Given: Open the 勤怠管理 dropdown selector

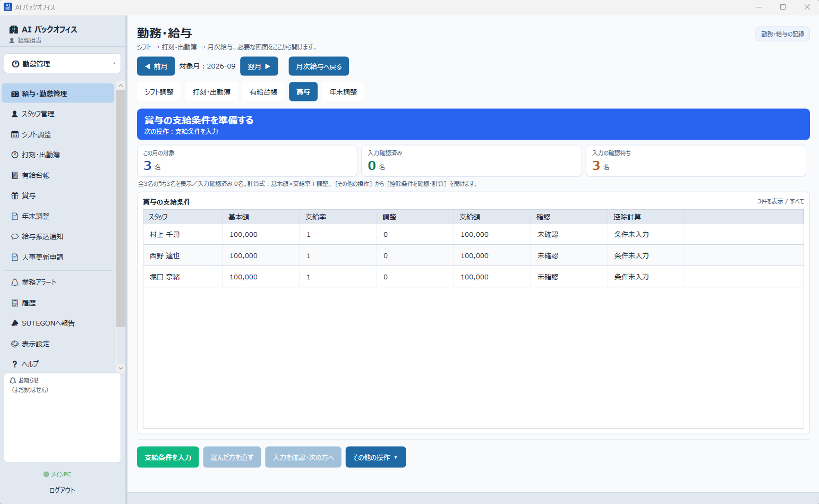Looking at the screenshot, I should [x=63, y=64].
